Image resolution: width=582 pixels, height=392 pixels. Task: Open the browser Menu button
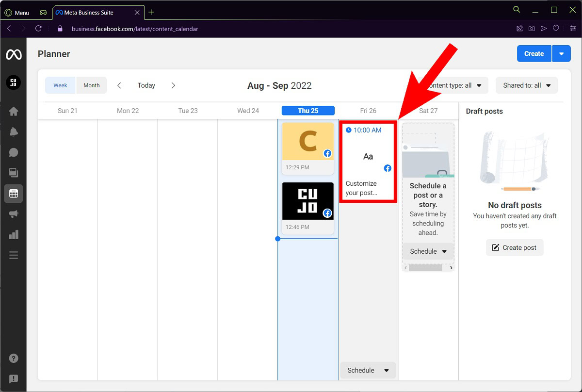[16, 13]
